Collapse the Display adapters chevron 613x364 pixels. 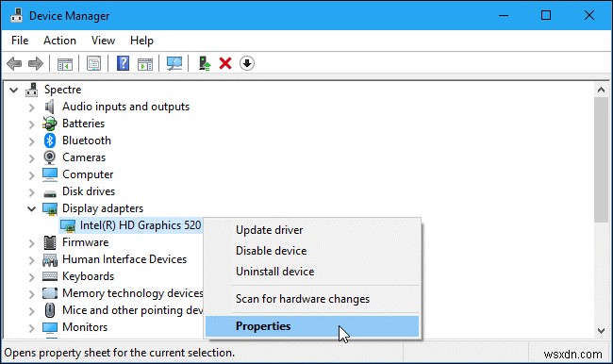[x=32, y=208]
